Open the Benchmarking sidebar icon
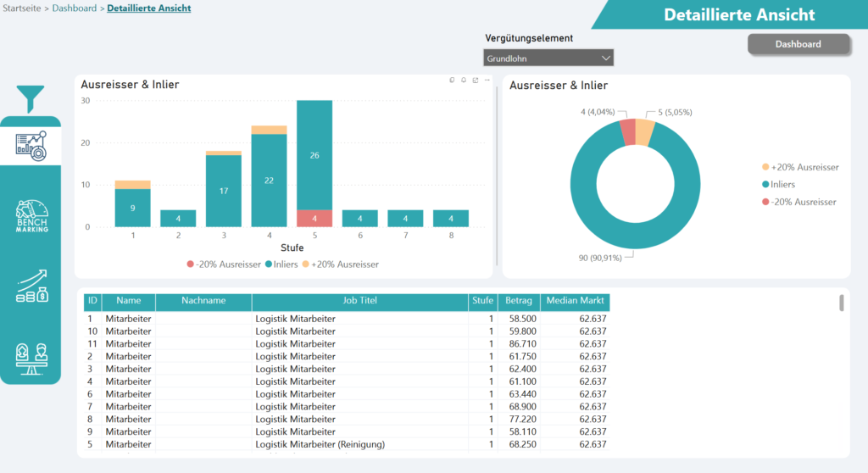 [x=31, y=217]
